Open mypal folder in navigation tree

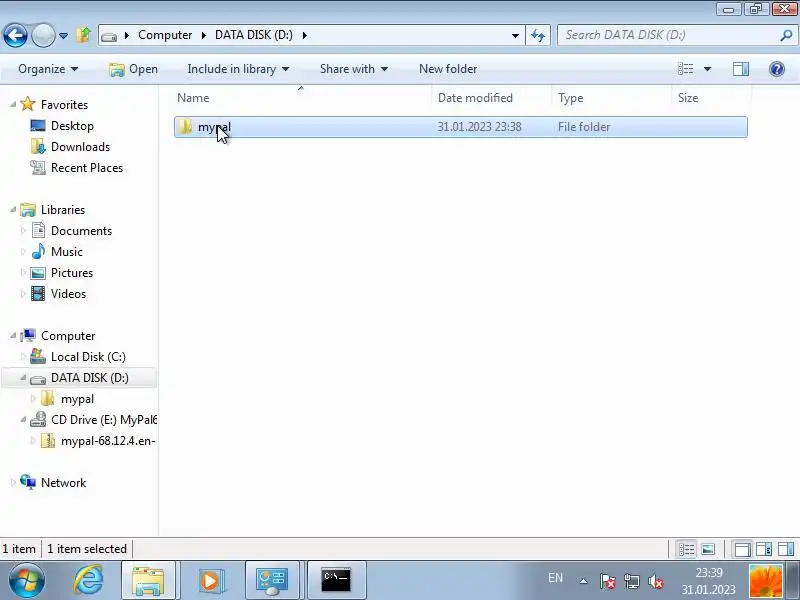point(77,399)
